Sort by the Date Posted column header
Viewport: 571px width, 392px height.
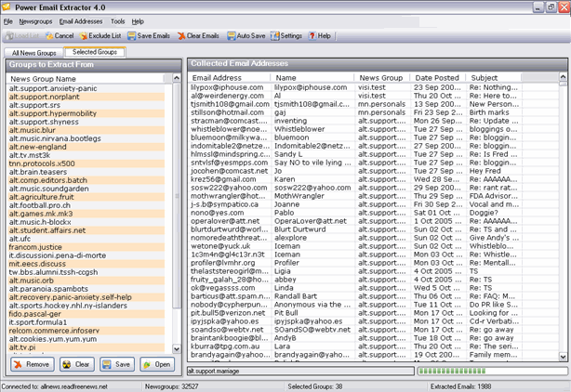click(438, 78)
